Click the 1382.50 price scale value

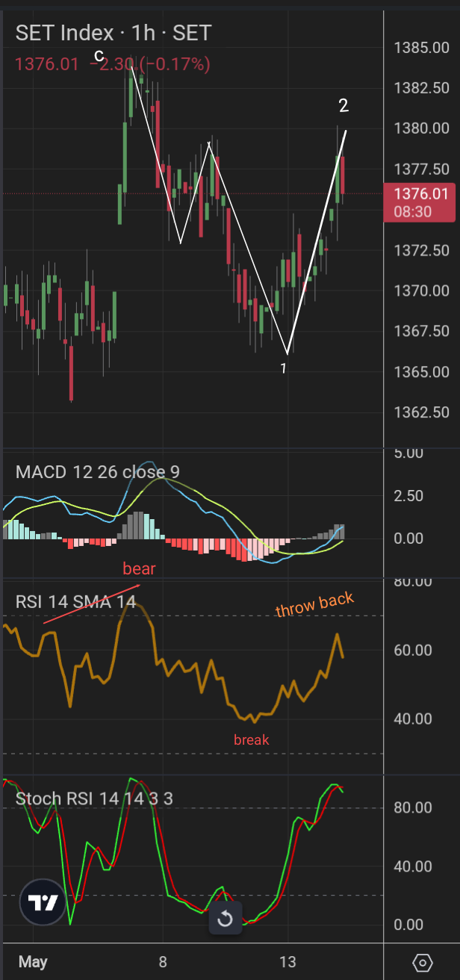(x=421, y=88)
